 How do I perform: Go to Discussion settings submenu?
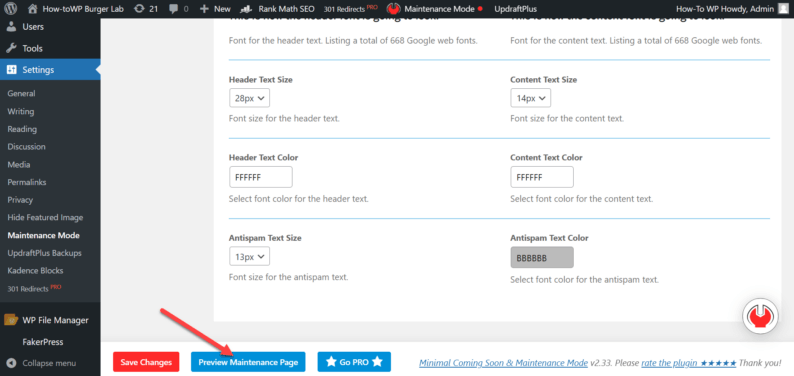click(26, 147)
